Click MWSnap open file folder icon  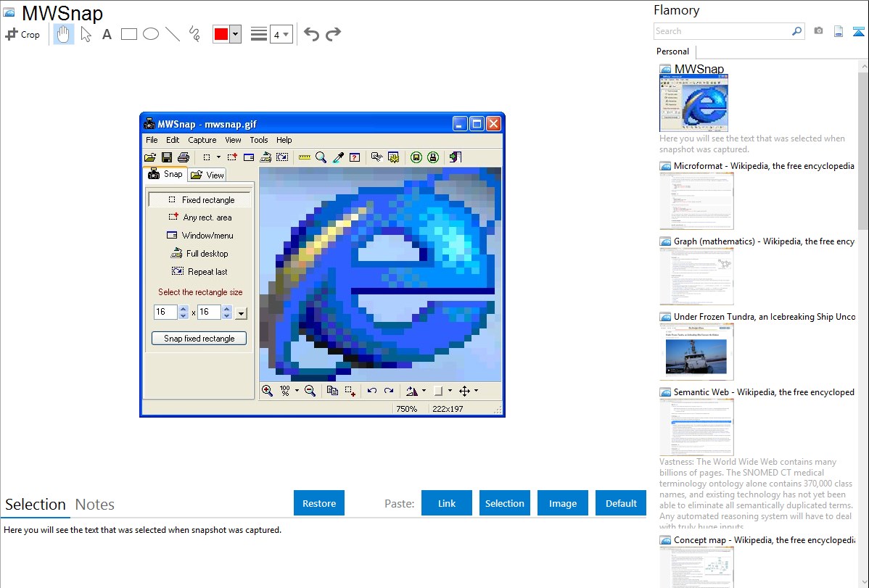click(x=150, y=157)
